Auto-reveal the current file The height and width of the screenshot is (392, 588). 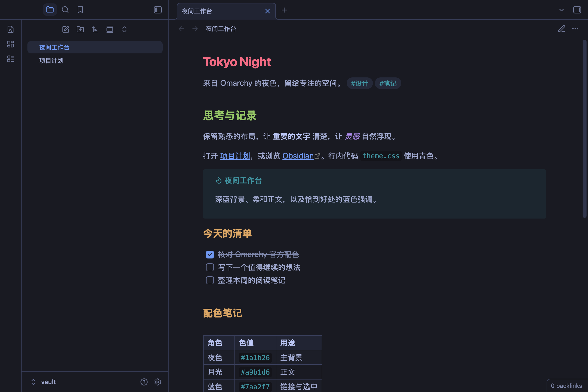pyautogui.click(x=110, y=29)
